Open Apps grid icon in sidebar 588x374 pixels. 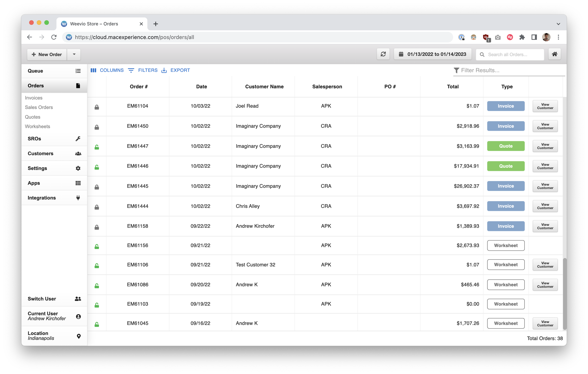coord(78,183)
